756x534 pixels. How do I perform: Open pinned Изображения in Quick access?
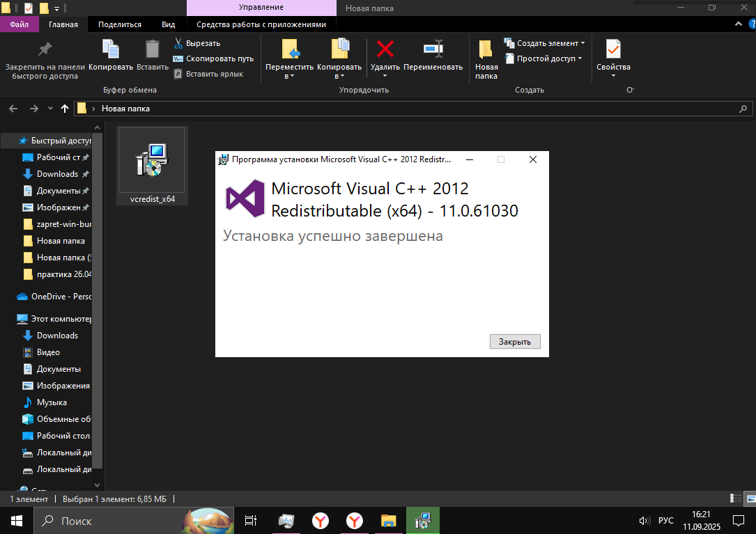[x=56, y=207]
